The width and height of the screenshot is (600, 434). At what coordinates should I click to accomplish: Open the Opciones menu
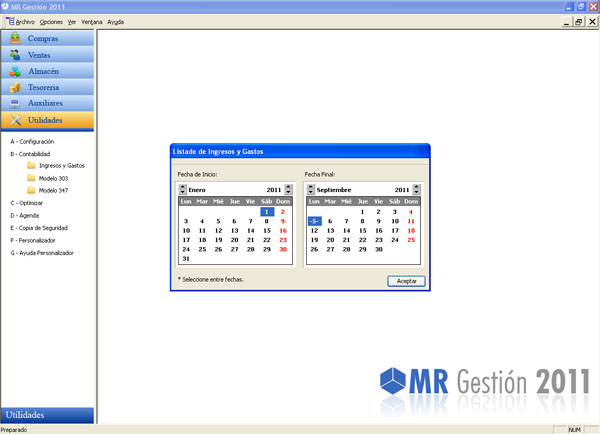tap(51, 22)
